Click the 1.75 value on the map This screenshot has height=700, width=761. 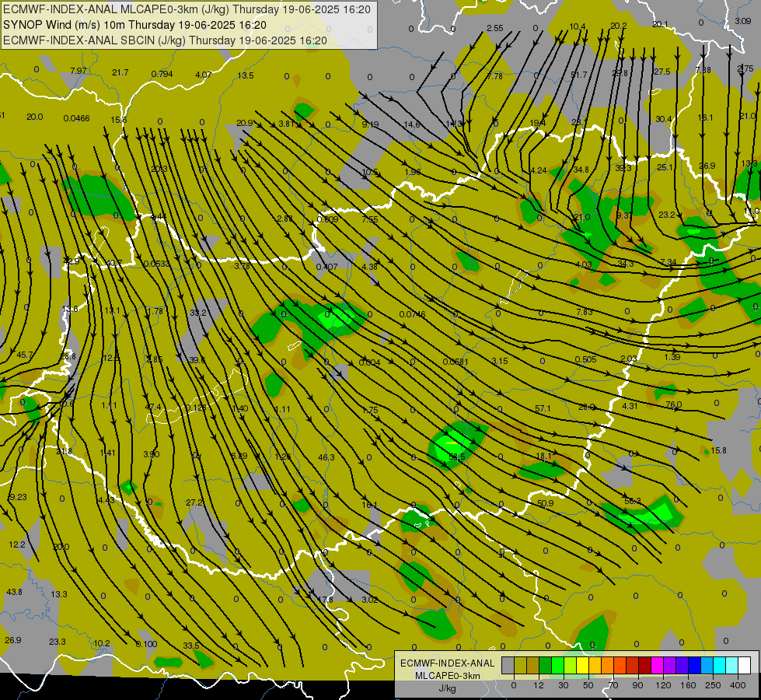coord(370,410)
